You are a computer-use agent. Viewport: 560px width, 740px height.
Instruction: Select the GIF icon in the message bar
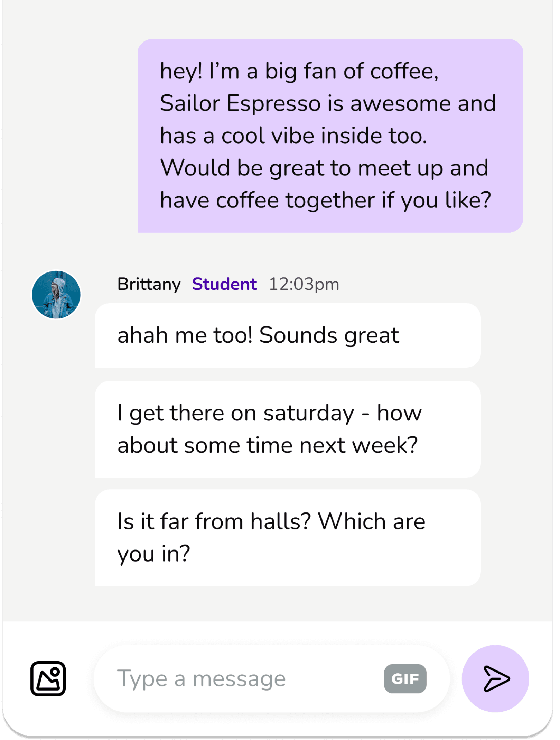point(405,678)
